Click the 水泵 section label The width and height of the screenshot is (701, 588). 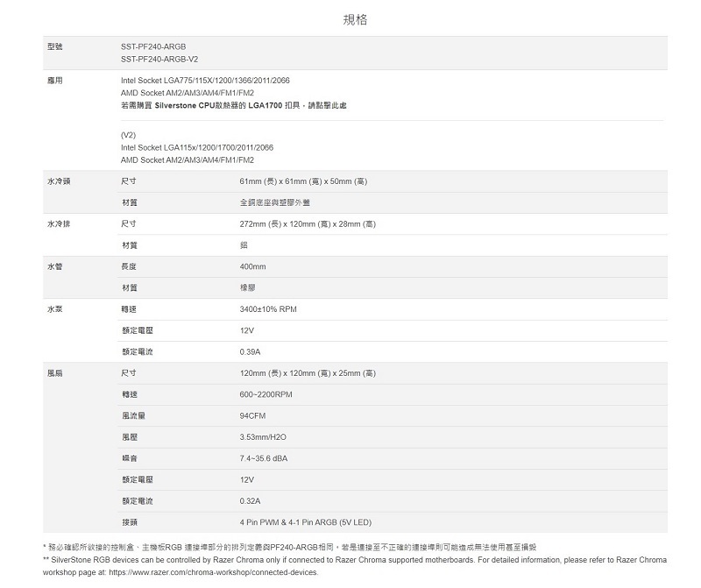pos(54,309)
